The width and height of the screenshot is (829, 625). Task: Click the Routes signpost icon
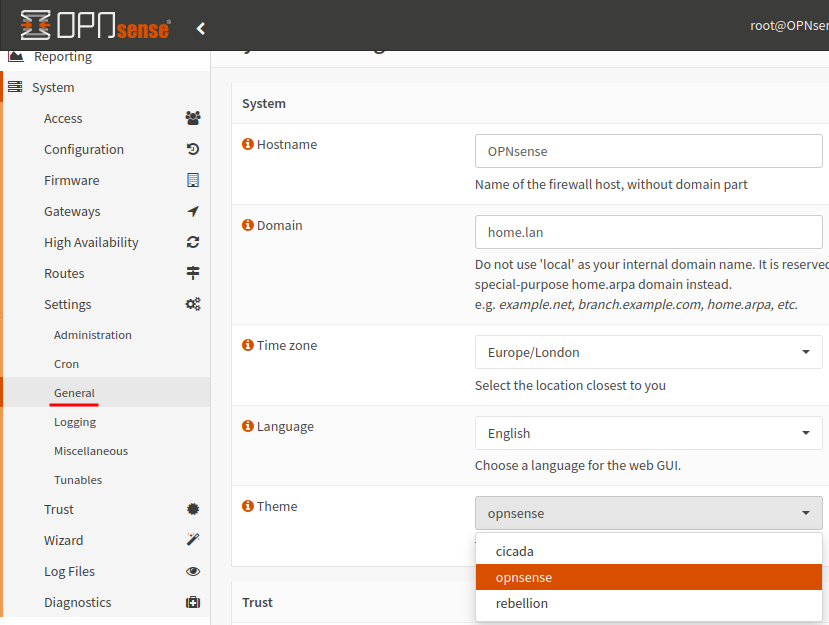(193, 273)
